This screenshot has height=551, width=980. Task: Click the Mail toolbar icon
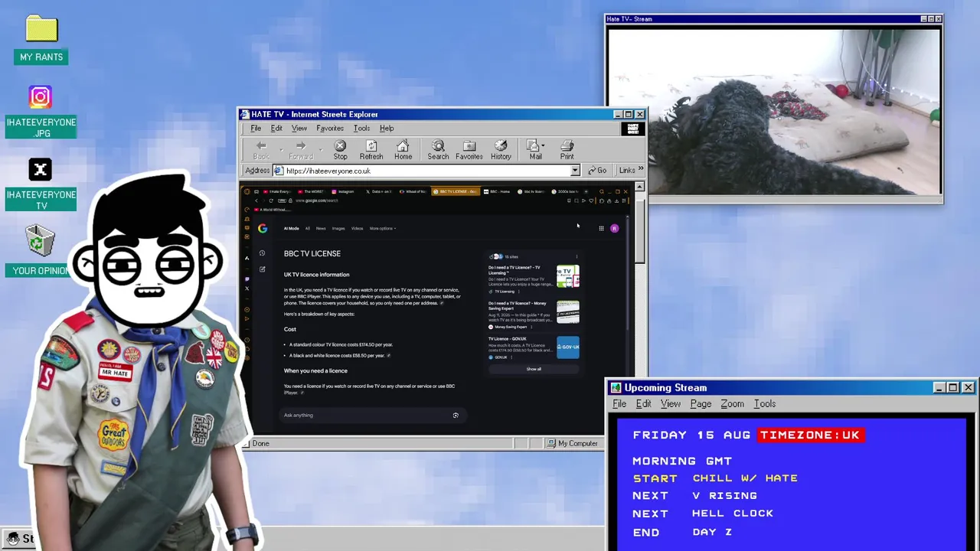coord(535,149)
